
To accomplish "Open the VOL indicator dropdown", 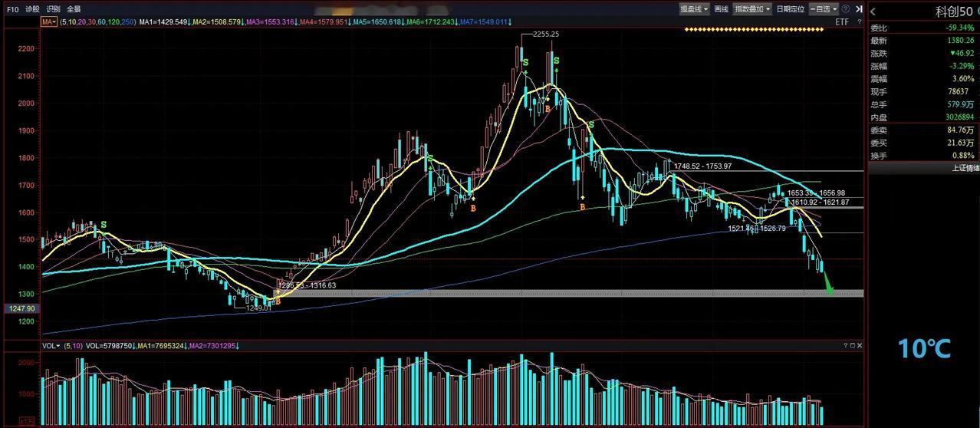I will tap(51, 346).
